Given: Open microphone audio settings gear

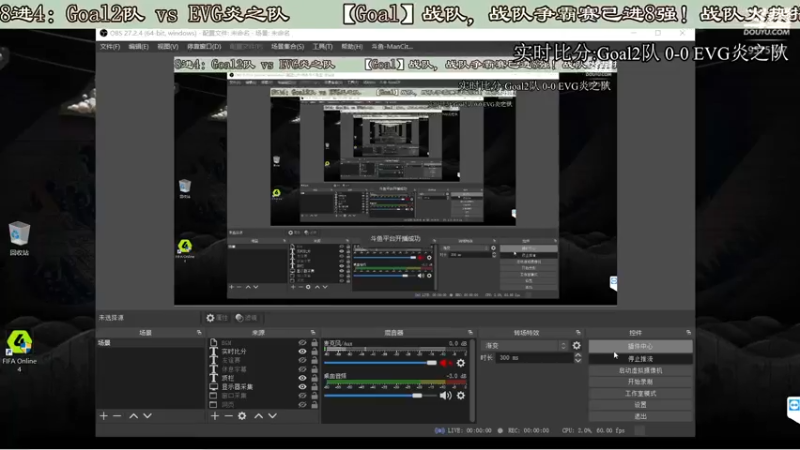Looking at the screenshot, I should pos(461,363).
